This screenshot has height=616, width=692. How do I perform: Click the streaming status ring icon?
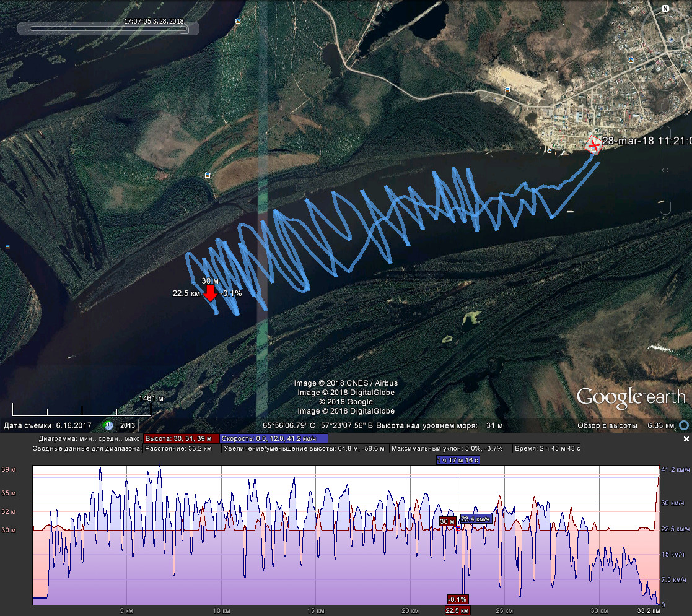tap(684, 425)
